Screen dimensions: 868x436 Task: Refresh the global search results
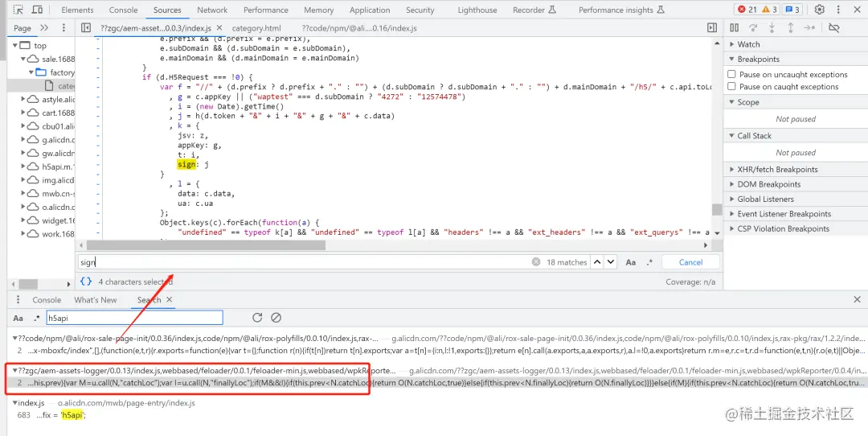(257, 318)
